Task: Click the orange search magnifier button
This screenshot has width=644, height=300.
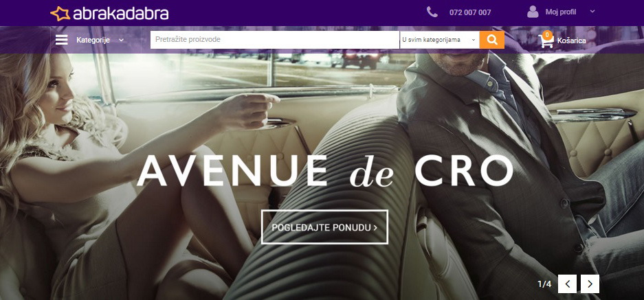Action: 491,40
